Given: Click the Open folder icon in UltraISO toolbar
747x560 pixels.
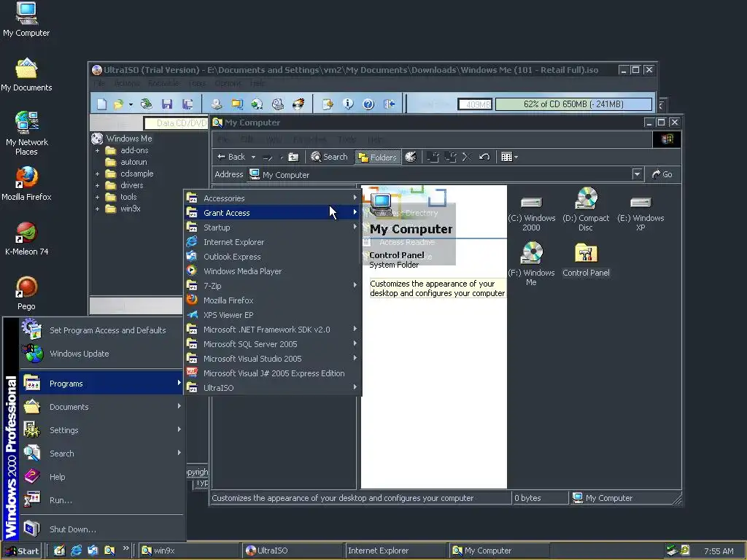Looking at the screenshot, I should tap(118, 104).
